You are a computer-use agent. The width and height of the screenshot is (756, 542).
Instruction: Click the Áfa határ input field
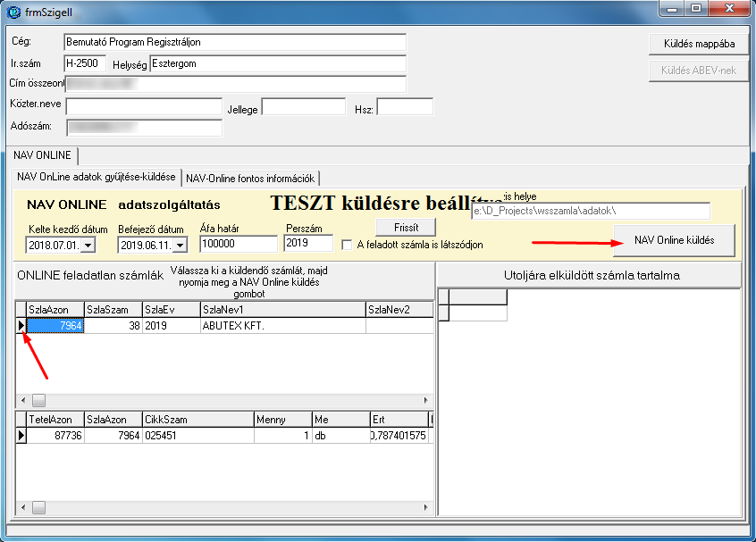tap(239, 244)
